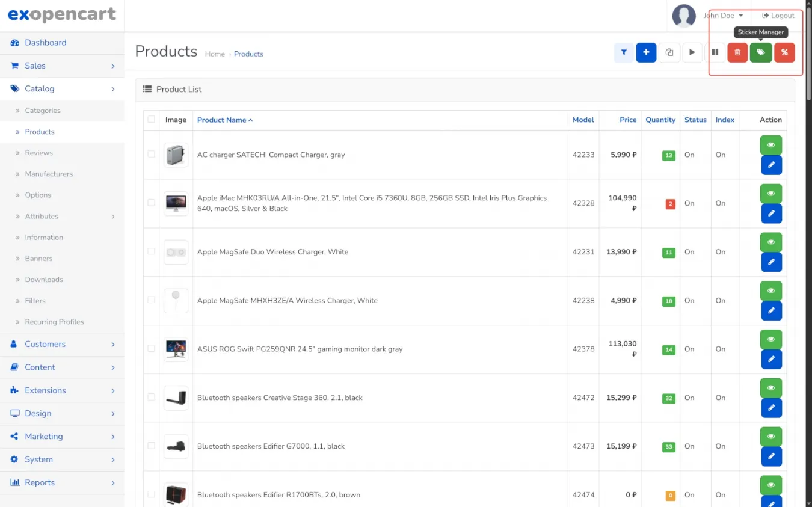Click the play icon to enable products
This screenshot has height=507, width=812.
(692, 52)
